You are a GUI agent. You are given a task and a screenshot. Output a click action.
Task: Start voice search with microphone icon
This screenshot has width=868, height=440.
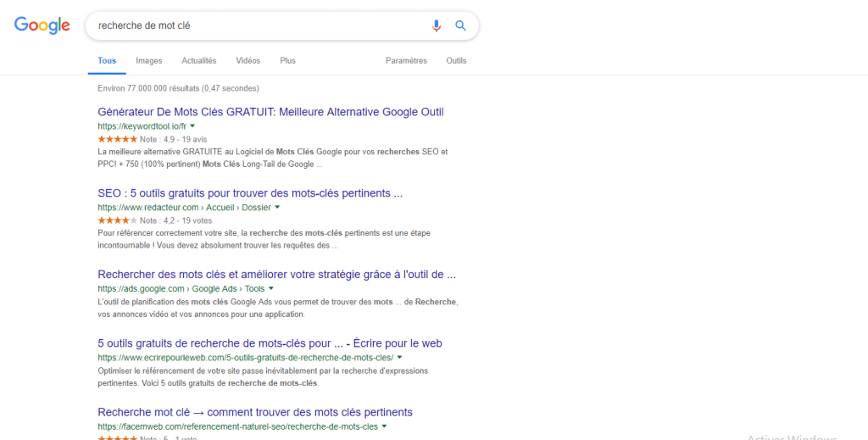pyautogui.click(x=437, y=26)
